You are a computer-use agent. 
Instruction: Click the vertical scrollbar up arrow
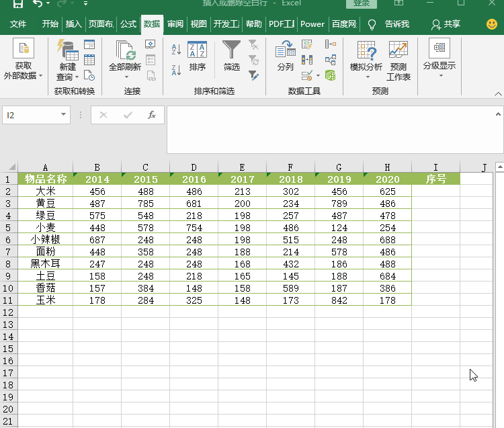500,167
